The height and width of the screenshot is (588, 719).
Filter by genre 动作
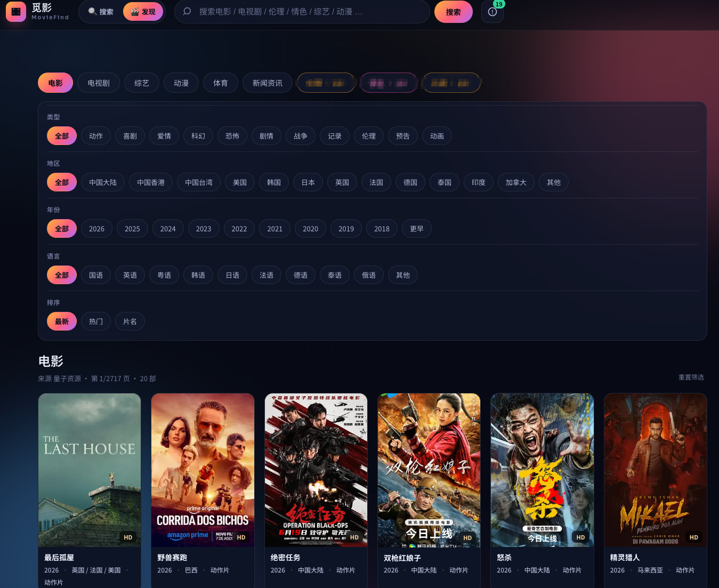pyautogui.click(x=96, y=136)
